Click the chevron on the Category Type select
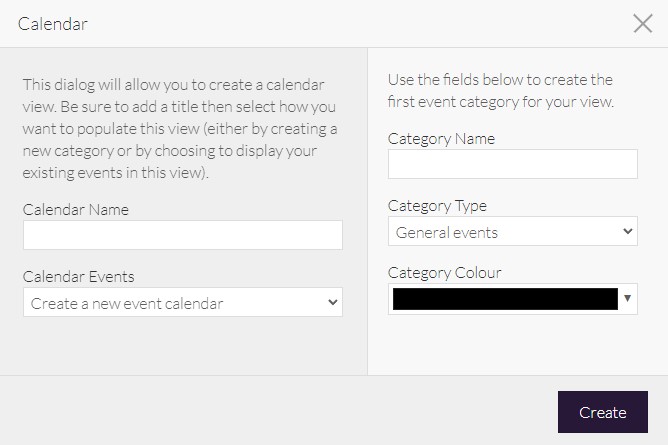Screen dimensions: 668x445 coord(627,232)
